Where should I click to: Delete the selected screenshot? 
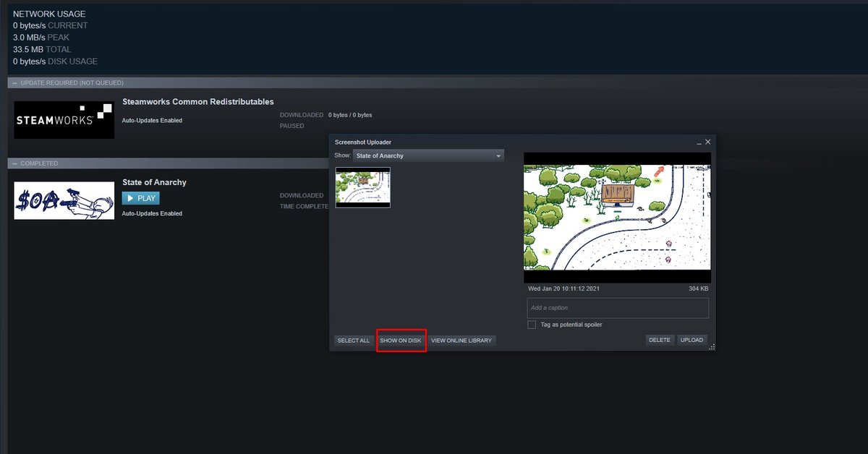[660, 340]
